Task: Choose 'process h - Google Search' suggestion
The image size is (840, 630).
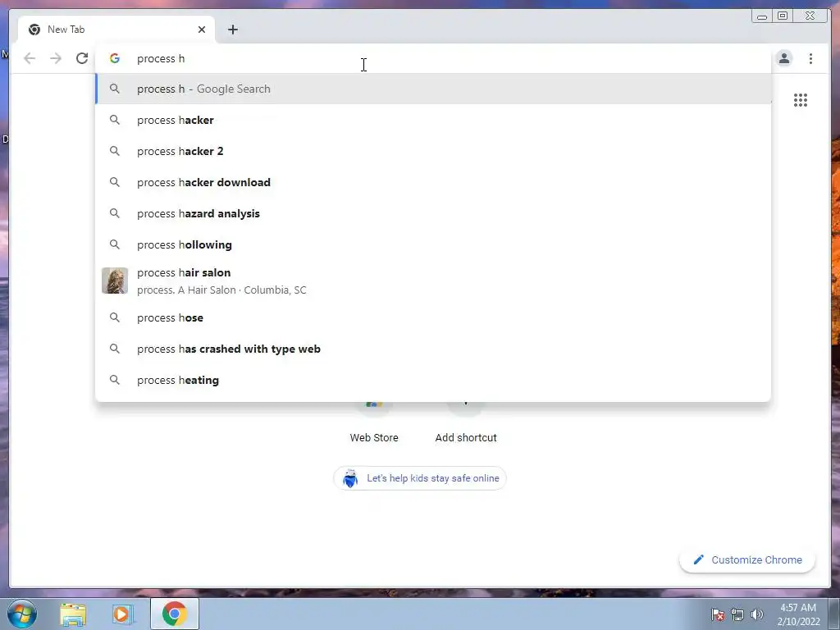Action: click(x=433, y=89)
